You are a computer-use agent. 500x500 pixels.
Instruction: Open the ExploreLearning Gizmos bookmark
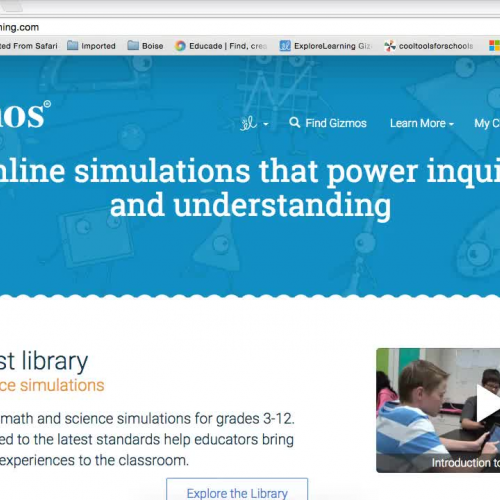tap(325, 46)
